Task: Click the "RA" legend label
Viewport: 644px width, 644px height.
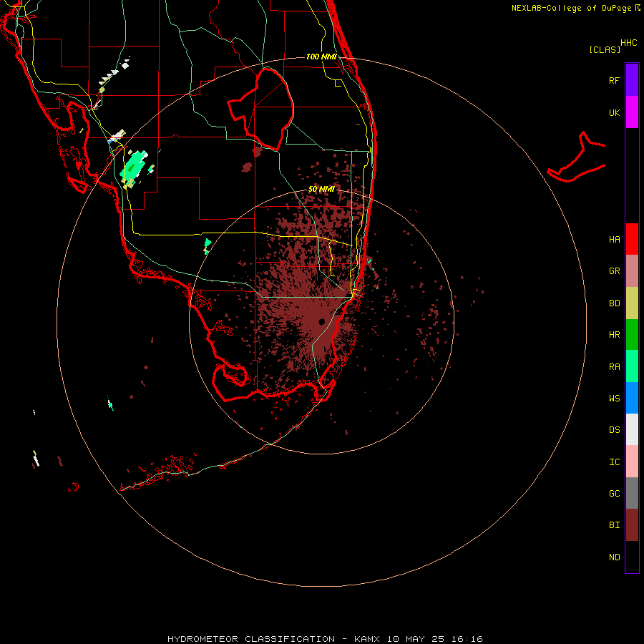Action: pyautogui.click(x=614, y=366)
